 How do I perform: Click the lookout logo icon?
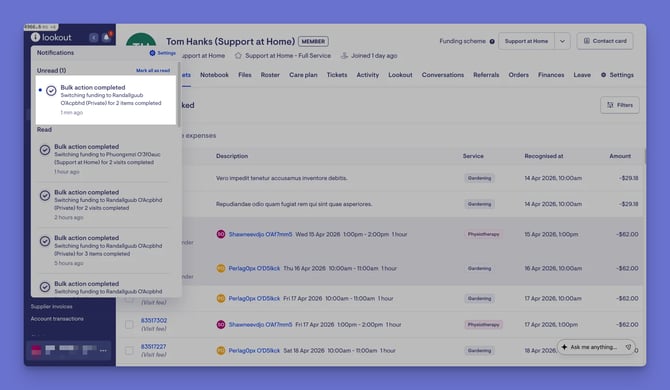[x=35, y=37]
